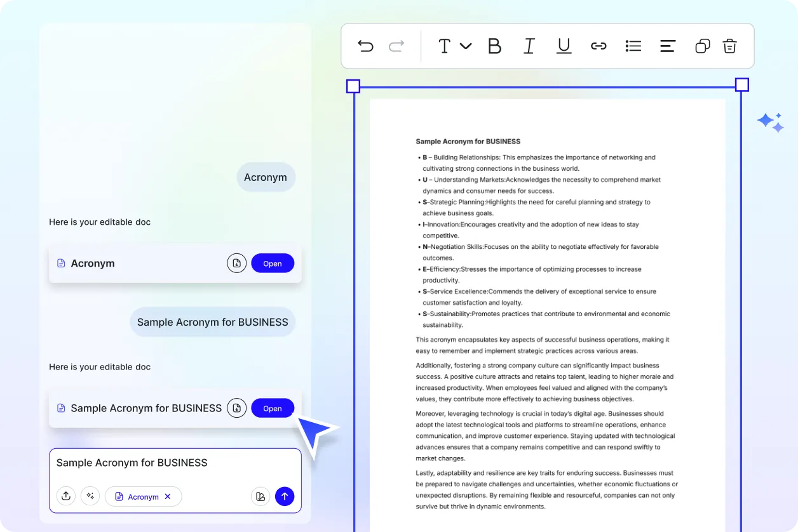Toggle italic formatting
Viewport: 798px width, 532px height.
click(529, 46)
